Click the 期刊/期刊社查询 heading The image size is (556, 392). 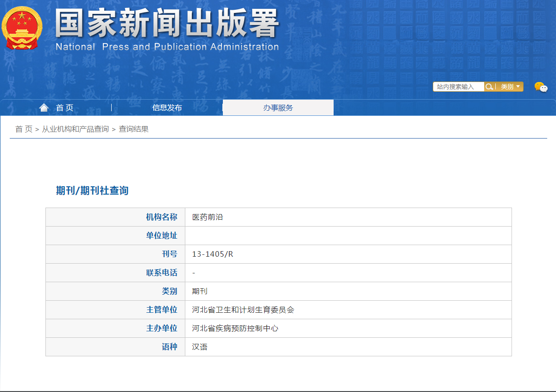click(92, 190)
